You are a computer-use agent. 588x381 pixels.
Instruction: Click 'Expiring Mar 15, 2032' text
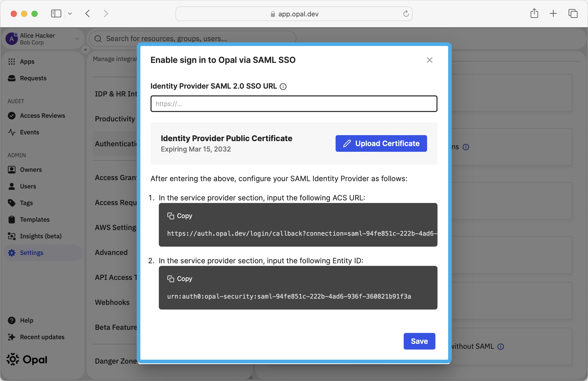click(x=196, y=149)
